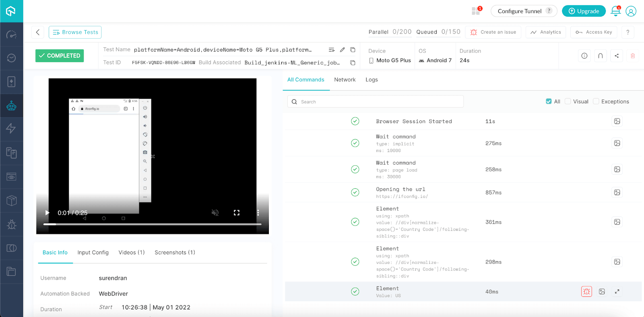Open the side-by-side compare sidebar icon
Image resolution: width=644 pixels, height=317 pixels.
pos(11,248)
